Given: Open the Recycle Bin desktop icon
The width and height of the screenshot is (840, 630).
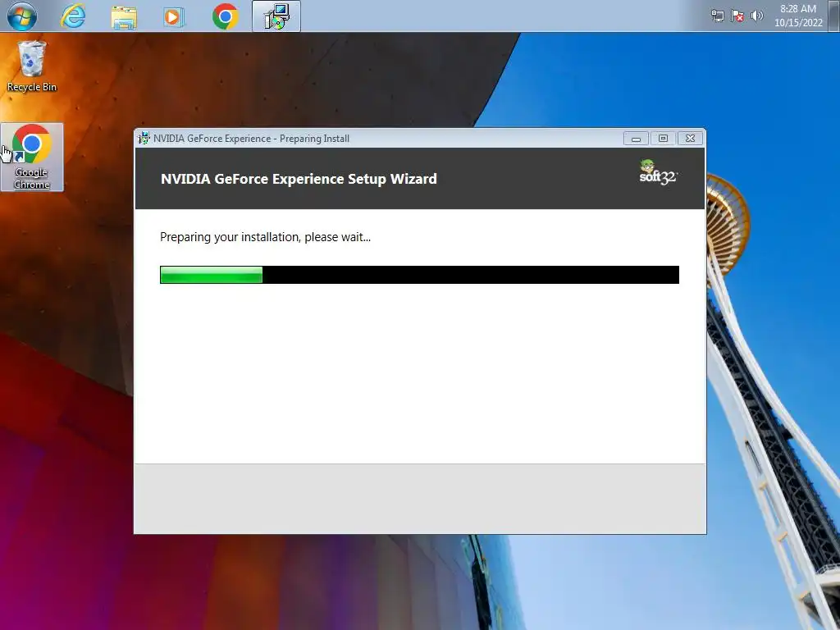Looking at the screenshot, I should 32,67.
